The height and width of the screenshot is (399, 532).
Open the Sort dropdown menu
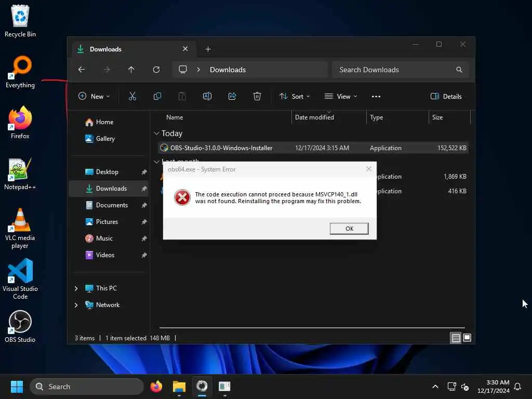[295, 96]
